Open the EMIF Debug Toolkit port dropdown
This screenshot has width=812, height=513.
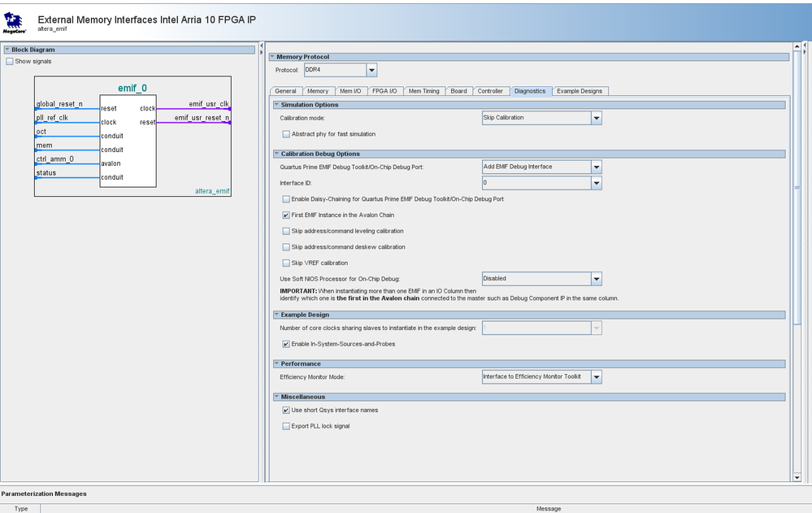point(596,167)
